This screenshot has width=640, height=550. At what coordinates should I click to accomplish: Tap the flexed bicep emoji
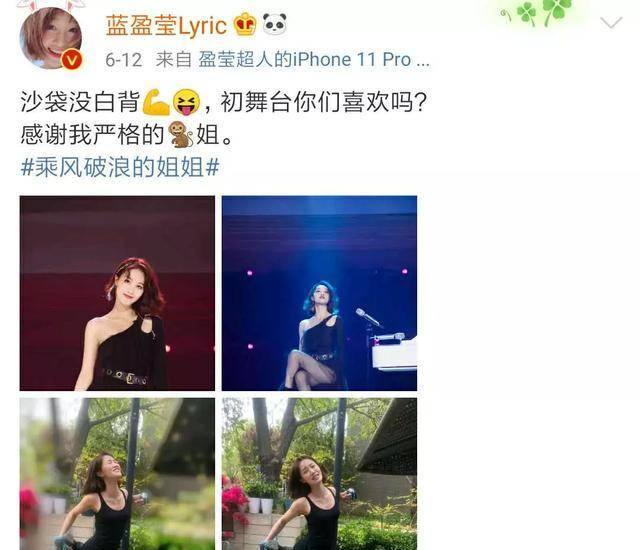click(x=156, y=102)
